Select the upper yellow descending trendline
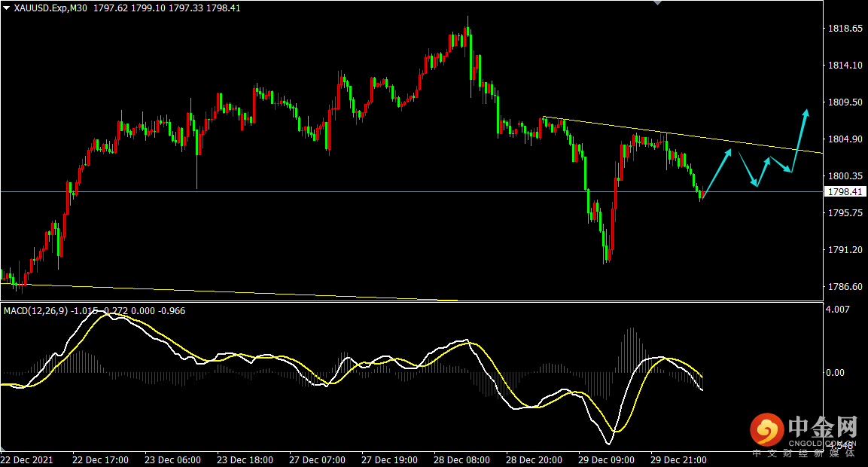This screenshot has width=868, height=467. 683,135
